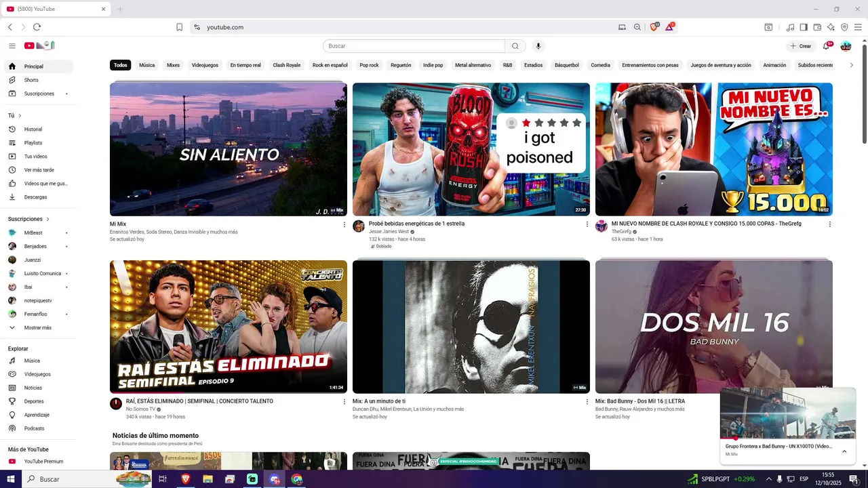Open Podcasts in Explorar section
This screenshot has width=868, height=488.
click(39, 428)
